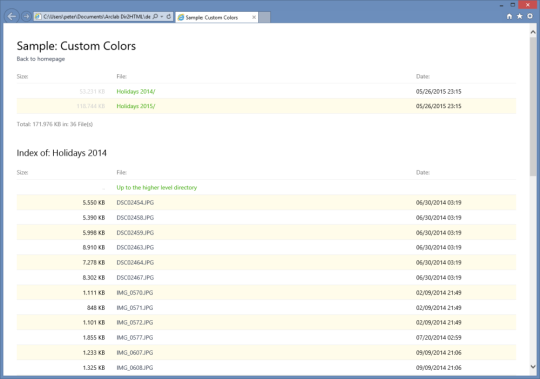Open the Tools gear icon

point(530,16)
